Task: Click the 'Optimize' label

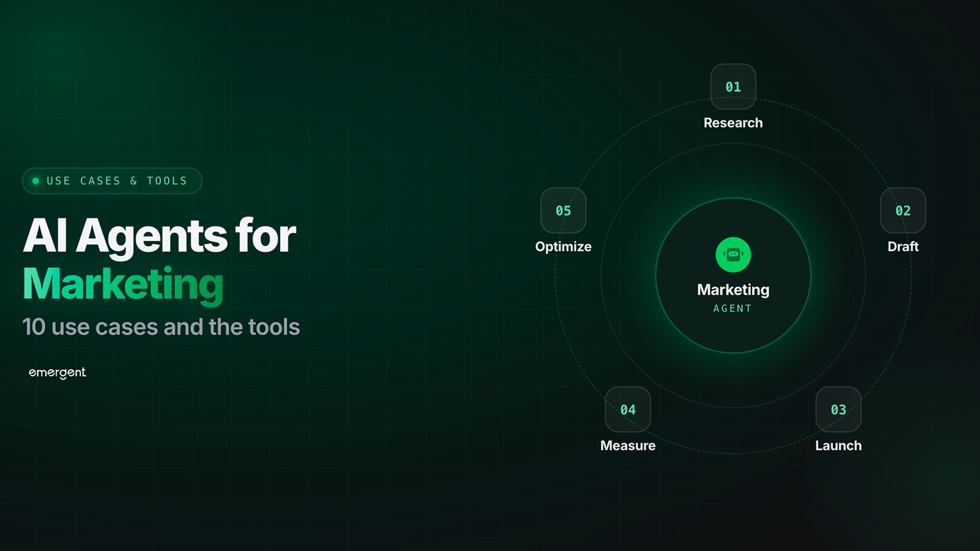Action: point(563,247)
